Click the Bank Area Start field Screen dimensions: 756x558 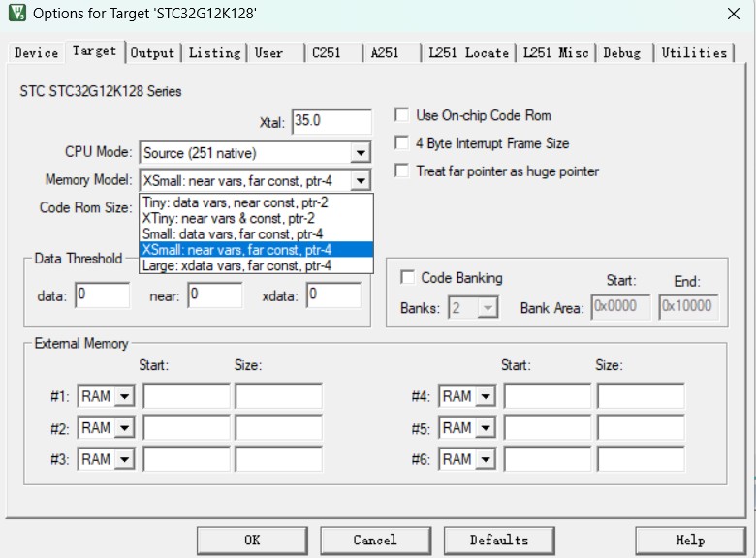click(620, 307)
